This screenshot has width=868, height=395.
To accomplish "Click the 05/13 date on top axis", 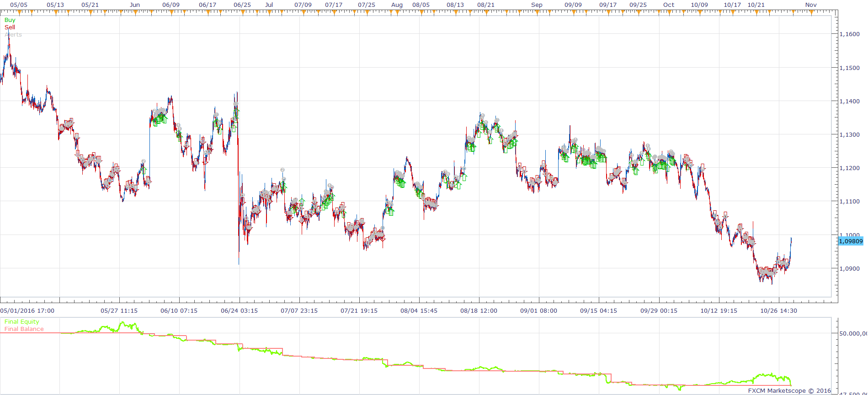I will [55, 5].
